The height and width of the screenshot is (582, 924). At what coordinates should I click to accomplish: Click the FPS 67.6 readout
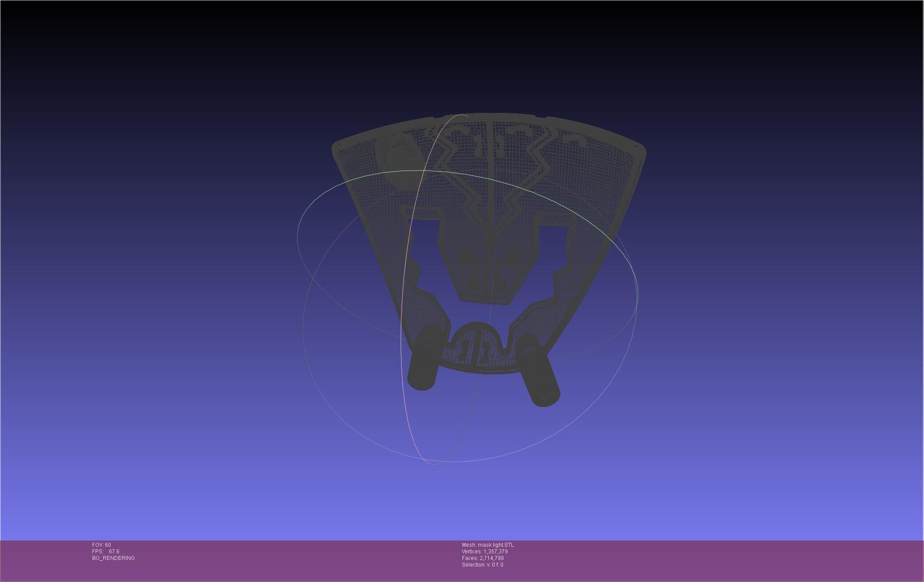pos(106,552)
